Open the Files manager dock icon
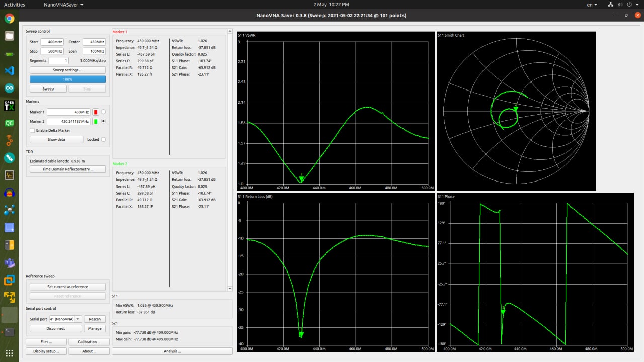 click(x=9, y=36)
